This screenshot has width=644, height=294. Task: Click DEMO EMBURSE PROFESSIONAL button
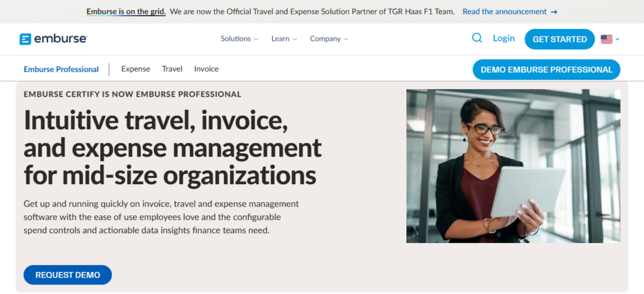tap(547, 70)
